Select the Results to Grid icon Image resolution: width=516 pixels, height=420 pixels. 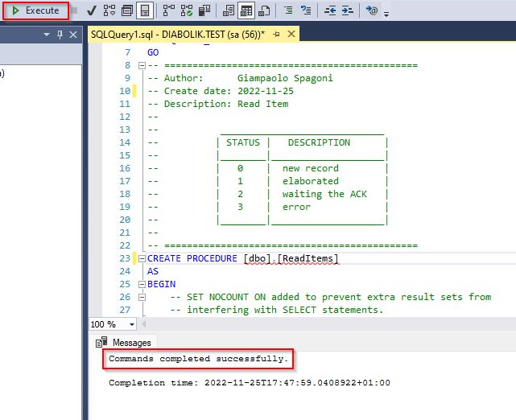pyautogui.click(x=246, y=10)
